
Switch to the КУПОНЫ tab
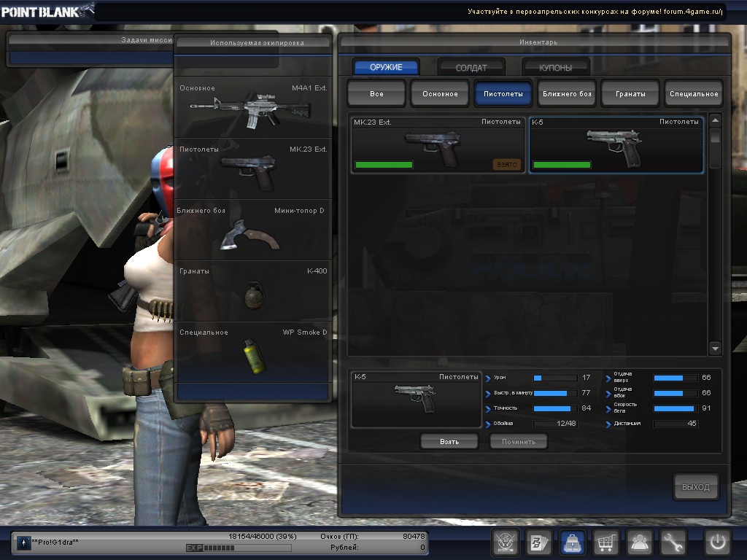tap(555, 68)
